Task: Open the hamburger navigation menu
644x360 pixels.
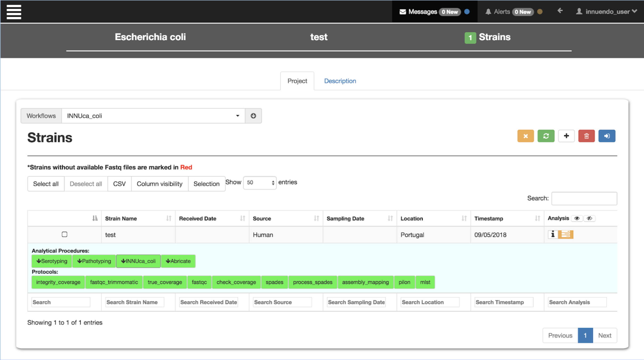Action: tap(14, 12)
